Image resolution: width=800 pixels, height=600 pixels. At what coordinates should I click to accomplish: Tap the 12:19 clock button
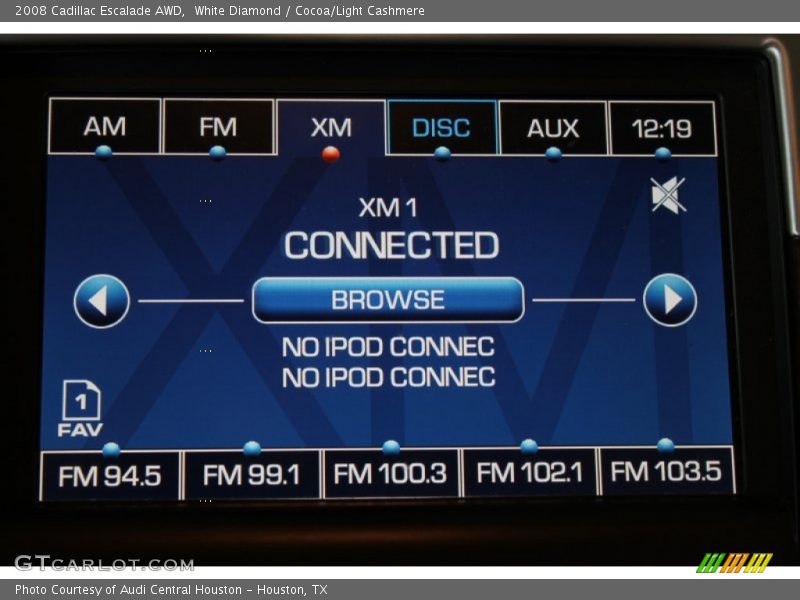[x=662, y=128]
